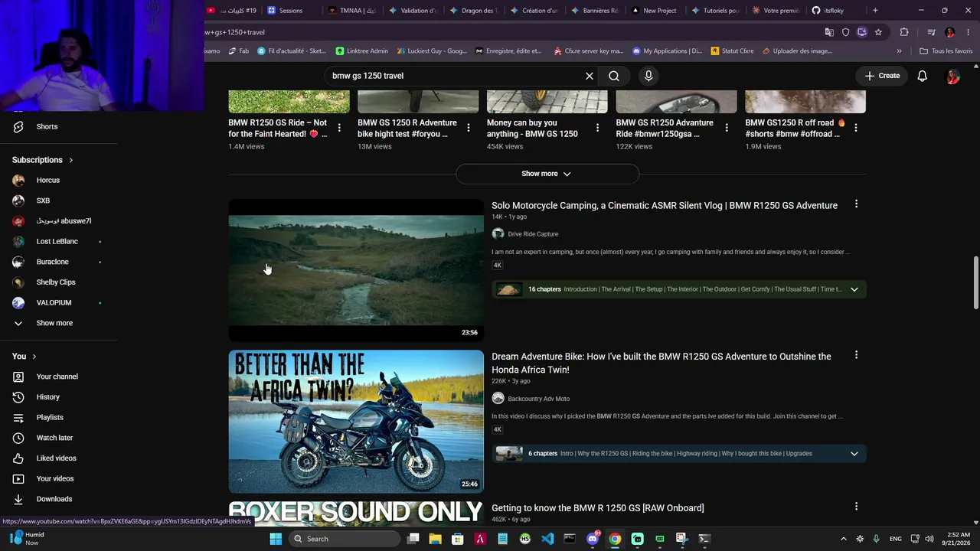Open Statut Cfxre bookmark

click(732, 51)
